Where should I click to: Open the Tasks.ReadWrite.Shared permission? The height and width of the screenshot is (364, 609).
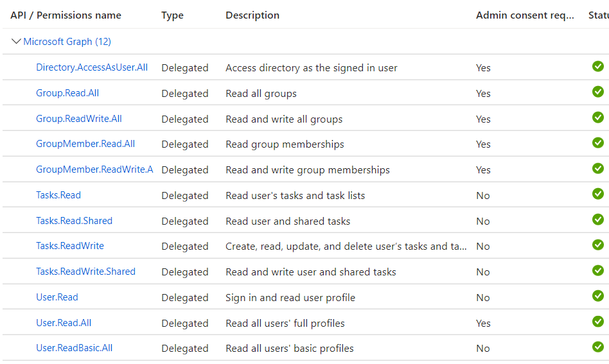(x=85, y=272)
